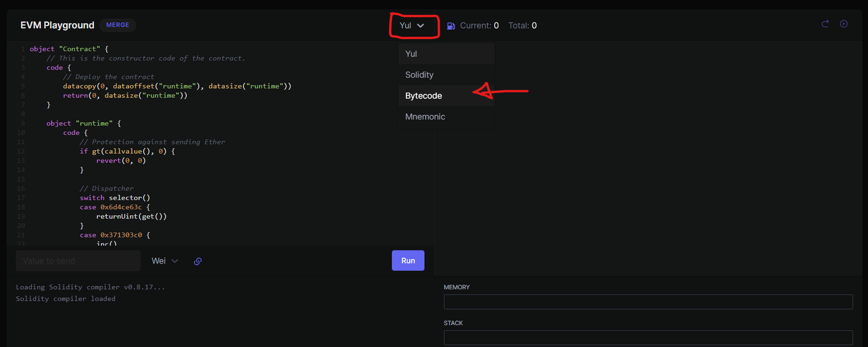The height and width of the screenshot is (347, 868).
Task: Click the gas pump icon
Action: point(451,26)
